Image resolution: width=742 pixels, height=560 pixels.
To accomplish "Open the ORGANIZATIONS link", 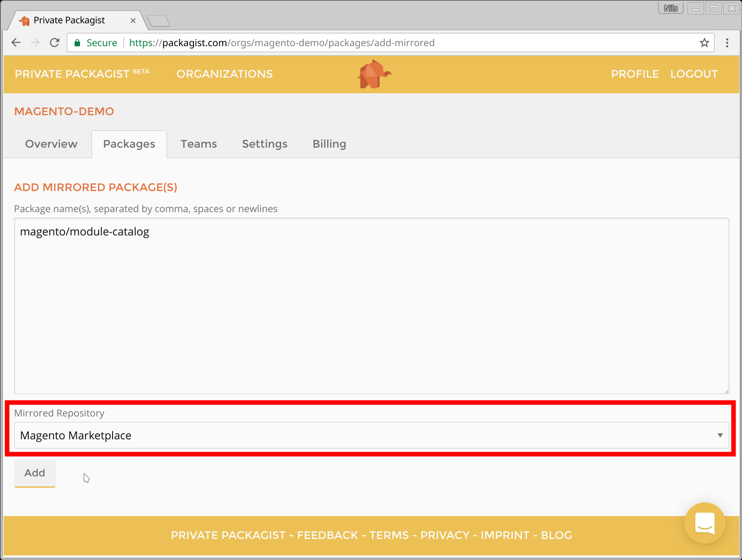I will coord(225,74).
